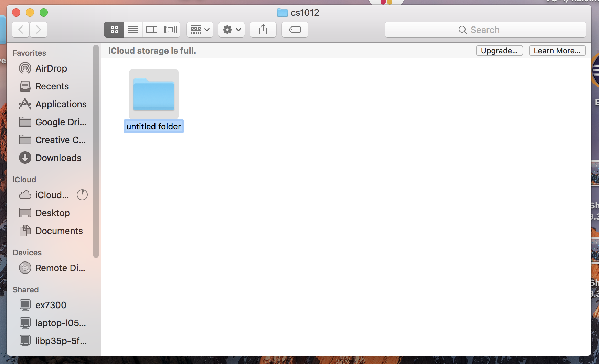Switch to list view mode

pos(133,30)
